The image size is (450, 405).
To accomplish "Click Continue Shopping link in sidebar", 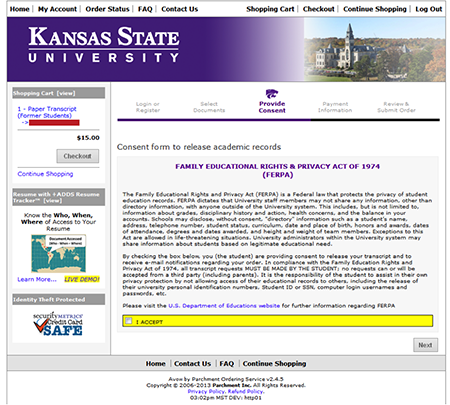I will (x=45, y=174).
